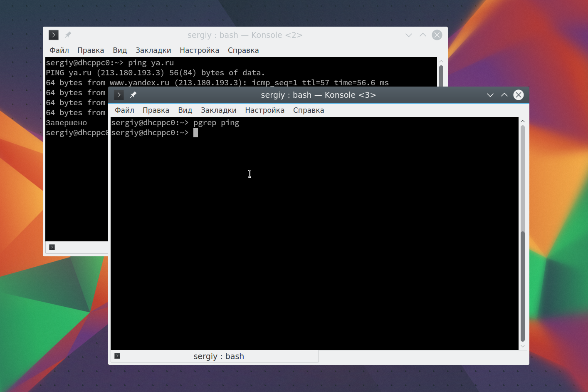Click the terminal app icon in Konsole <3> titlebar
Viewport: 588px width, 392px height.
pyautogui.click(x=119, y=95)
